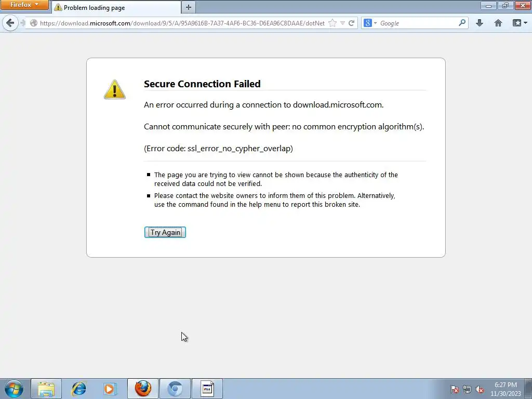The width and height of the screenshot is (532, 399).
Task: Open the Downloads arrow button
Action: tap(480, 23)
